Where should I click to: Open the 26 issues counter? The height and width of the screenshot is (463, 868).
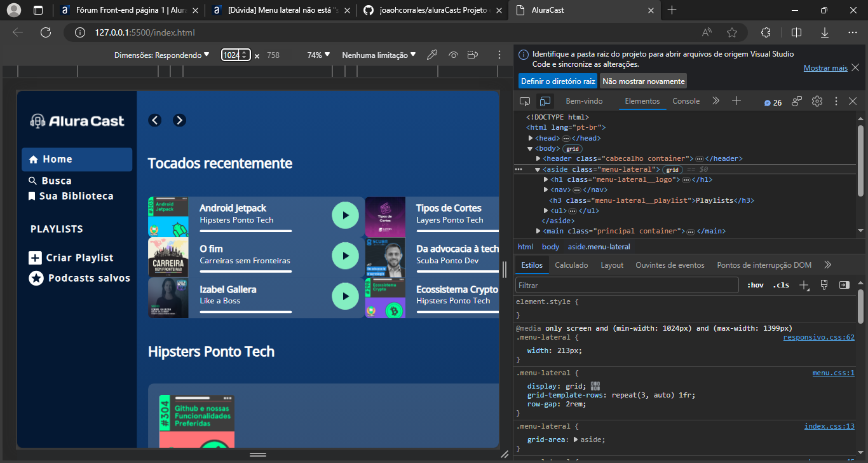773,102
